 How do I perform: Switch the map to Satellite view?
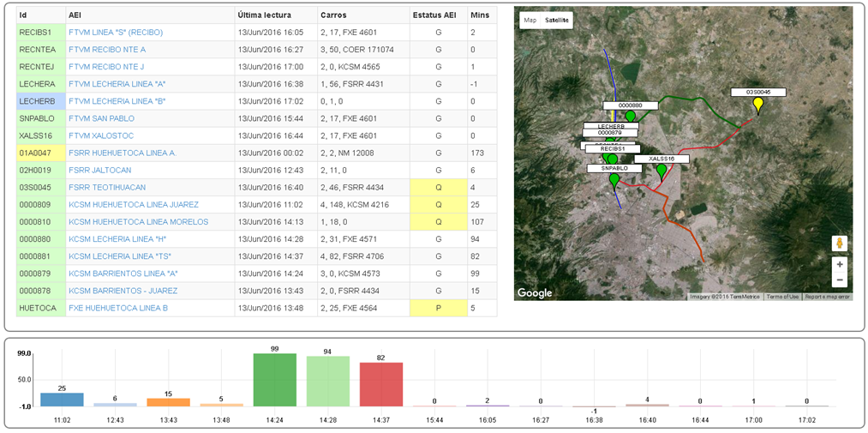(x=558, y=20)
